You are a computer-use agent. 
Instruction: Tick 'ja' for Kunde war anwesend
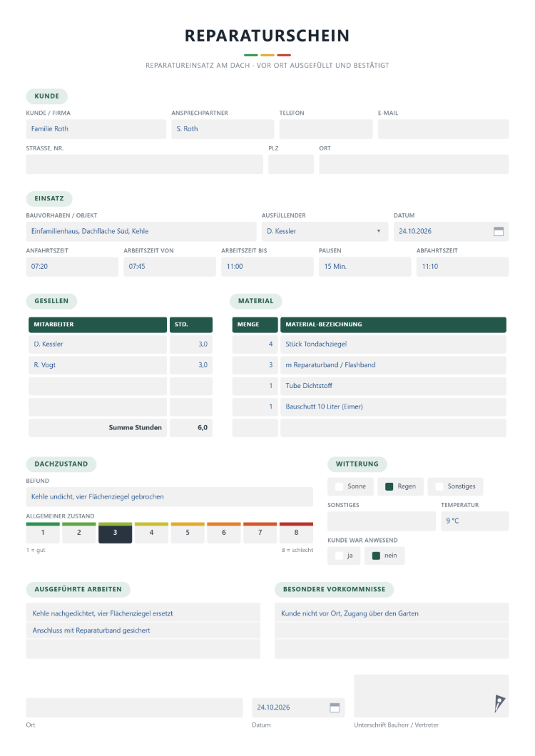pyautogui.click(x=339, y=556)
